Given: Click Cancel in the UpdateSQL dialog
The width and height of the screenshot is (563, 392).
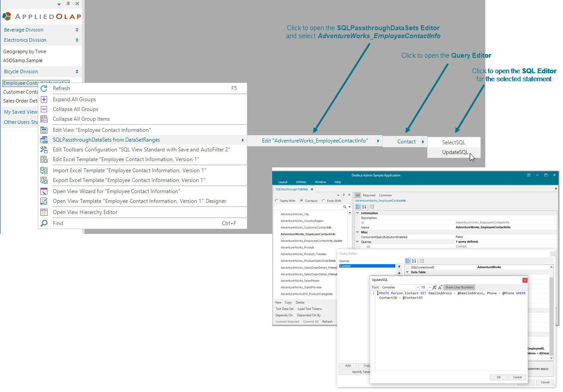Looking at the screenshot, I should [517, 377].
